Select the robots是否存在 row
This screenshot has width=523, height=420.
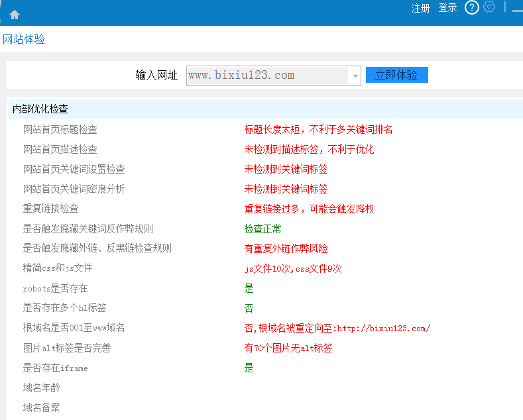[x=56, y=288]
